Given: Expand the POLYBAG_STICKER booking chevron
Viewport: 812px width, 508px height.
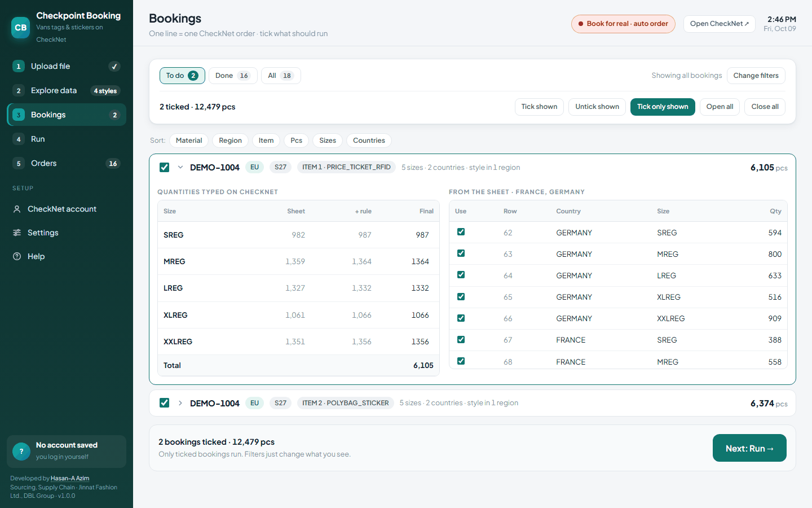Looking at the screenshot, I should pyautogui.click(x=180, y=403).
